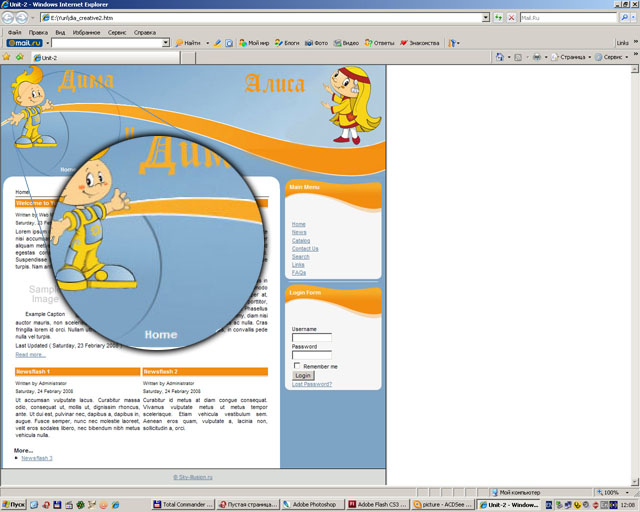Switch to picture - ACDSee in taskbar
Image resolution: width=640 pixels, height=512 pixels.
442,505
